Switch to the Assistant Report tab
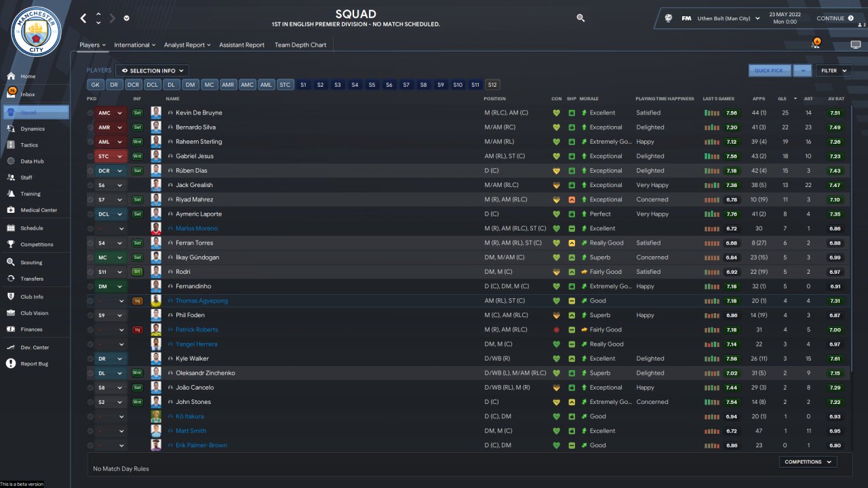Screen dimensions: 868x488 click(x=242, y=45)
